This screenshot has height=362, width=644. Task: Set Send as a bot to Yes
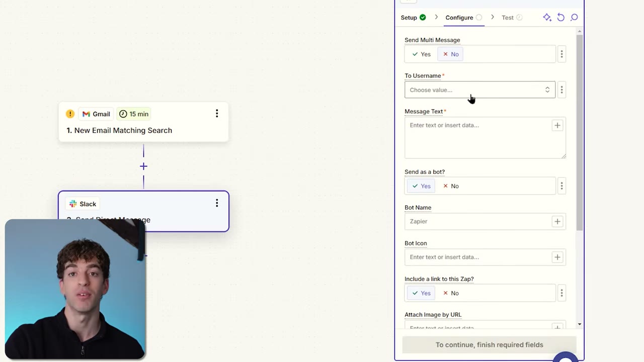[x=421, y=186]
